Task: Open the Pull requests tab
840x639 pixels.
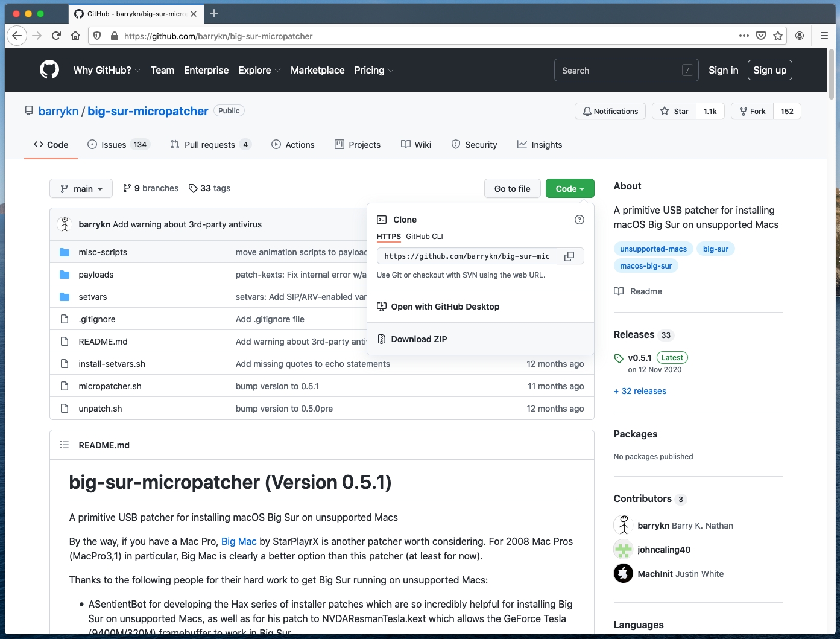Action: click(210, 145)
